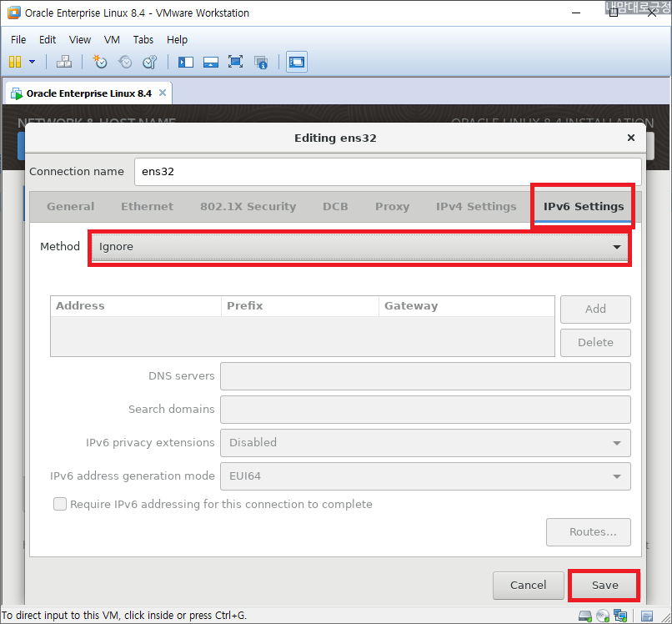Viewport: 672px width, 624px height.
Task: Click the VMware pause/suspend toolbar icon
Action: pos(15,62)
